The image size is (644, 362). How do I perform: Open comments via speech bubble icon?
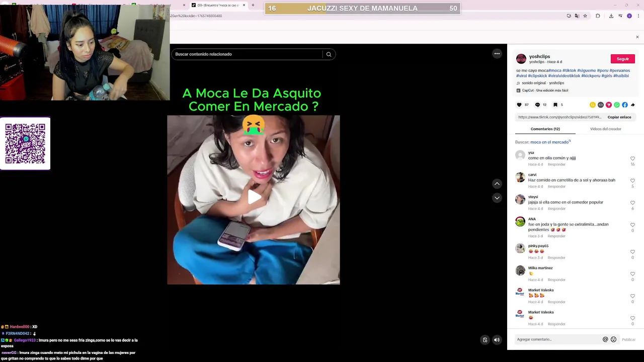coord(537,105)
